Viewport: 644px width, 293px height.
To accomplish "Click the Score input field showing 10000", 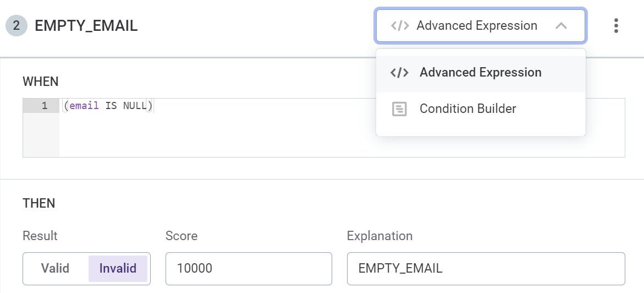I will pos(249,269).
